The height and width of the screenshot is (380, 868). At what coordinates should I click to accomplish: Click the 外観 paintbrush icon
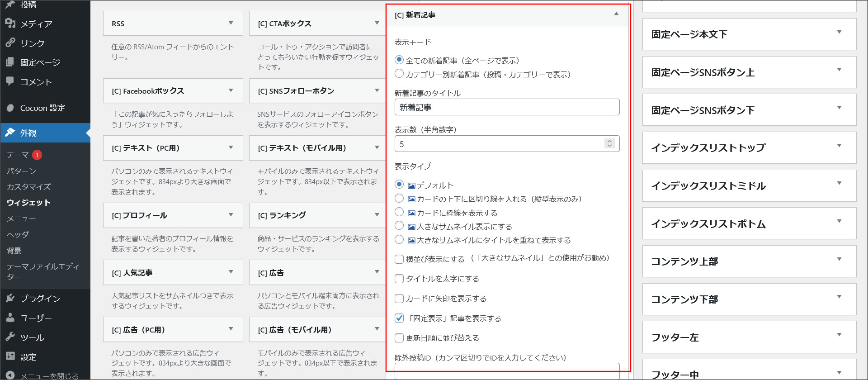coord(10,133)
